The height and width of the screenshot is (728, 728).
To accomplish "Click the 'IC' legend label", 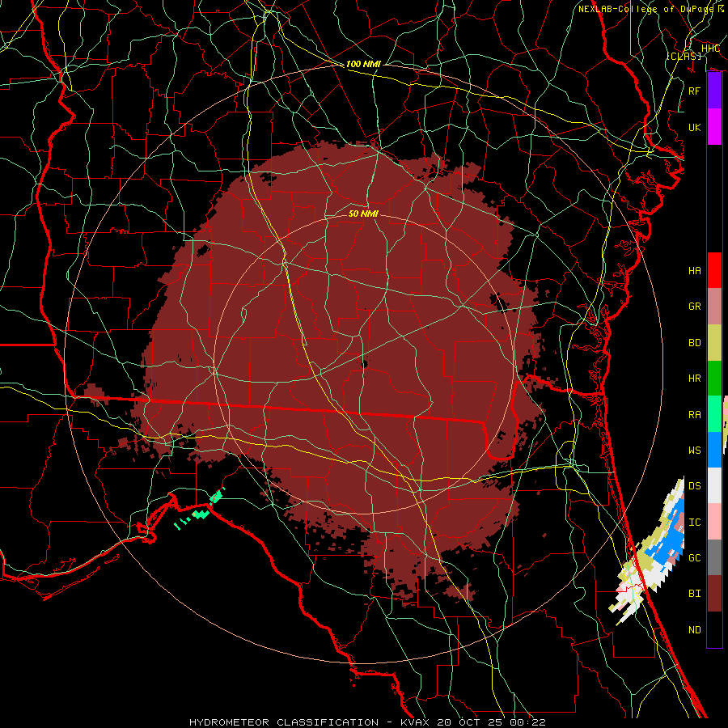I will tap(694, 522).
